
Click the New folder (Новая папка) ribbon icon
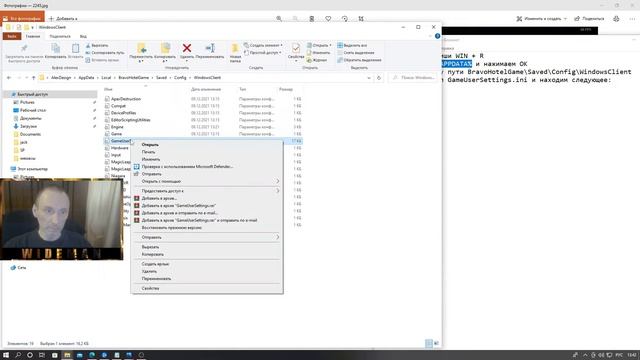click(x=235, y=48)
